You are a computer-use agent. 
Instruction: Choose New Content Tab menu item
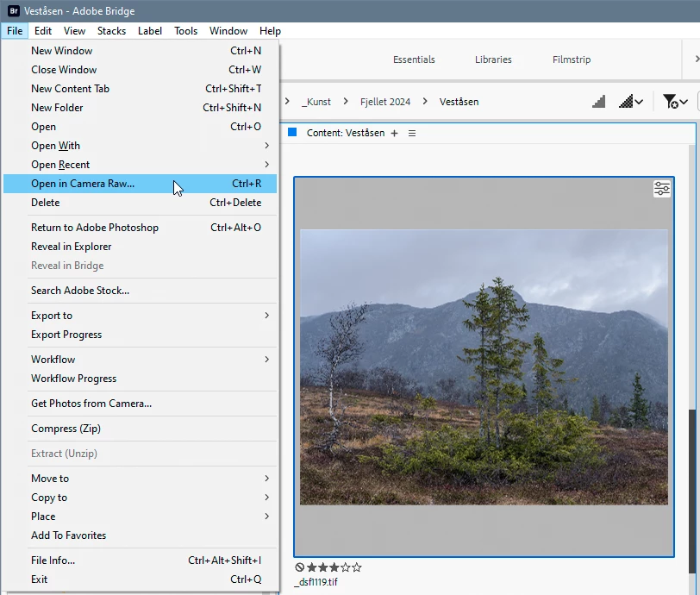[141, 89]
